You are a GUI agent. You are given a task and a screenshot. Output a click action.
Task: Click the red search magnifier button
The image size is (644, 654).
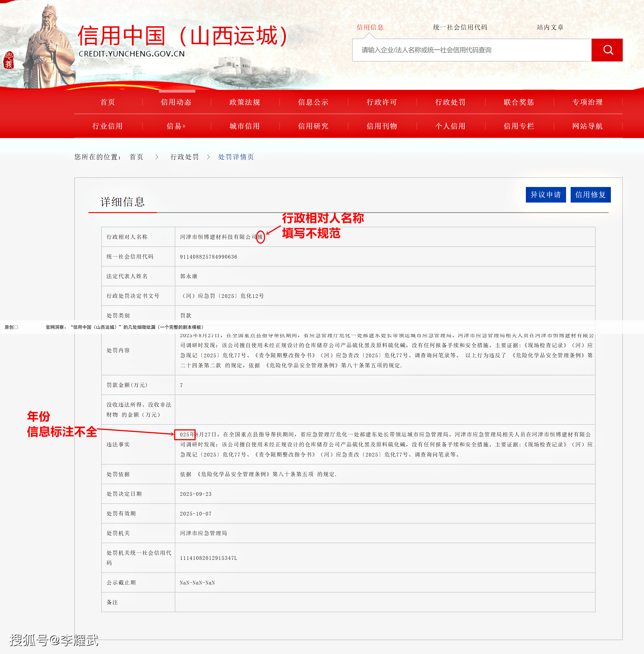click(x=607, y=50)
